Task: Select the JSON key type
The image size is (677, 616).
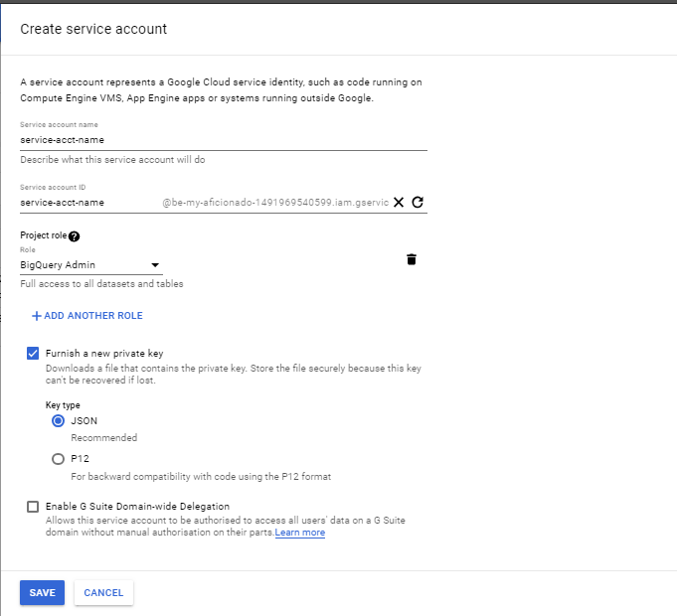Action: pyautogui.click(x=58, y=421)
